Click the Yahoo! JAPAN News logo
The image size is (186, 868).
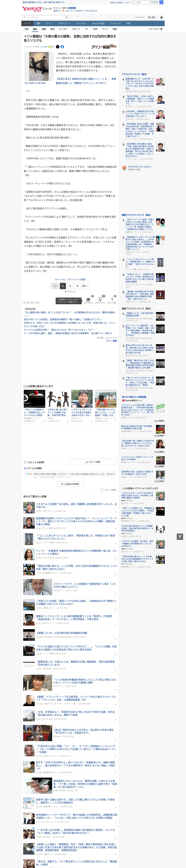tap(37, 9)
